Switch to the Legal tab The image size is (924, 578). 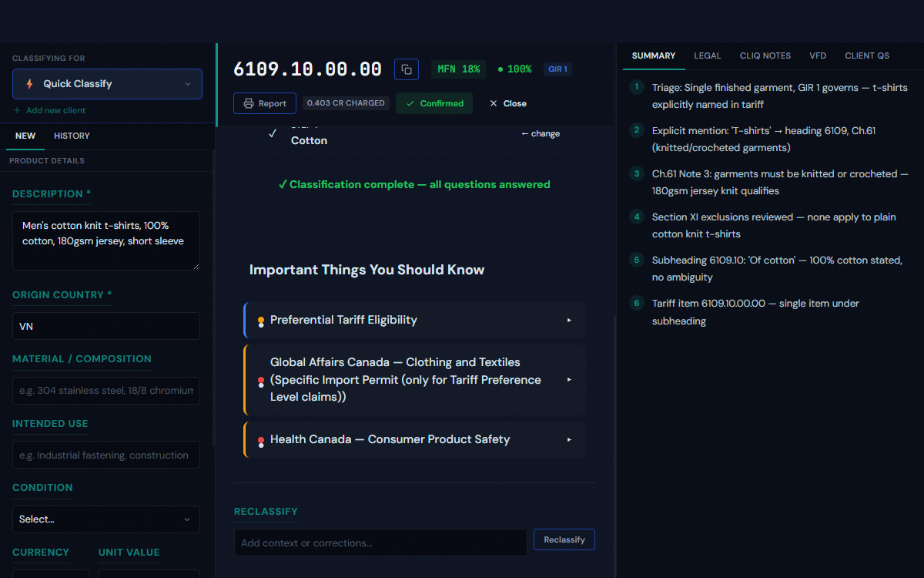tap(707, 55)
